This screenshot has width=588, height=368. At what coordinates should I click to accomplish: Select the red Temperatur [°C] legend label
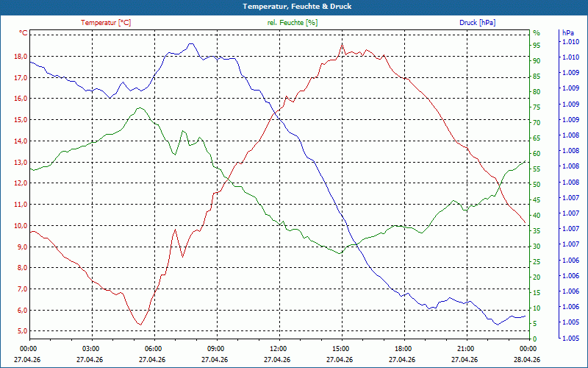[x=106, y=23]
